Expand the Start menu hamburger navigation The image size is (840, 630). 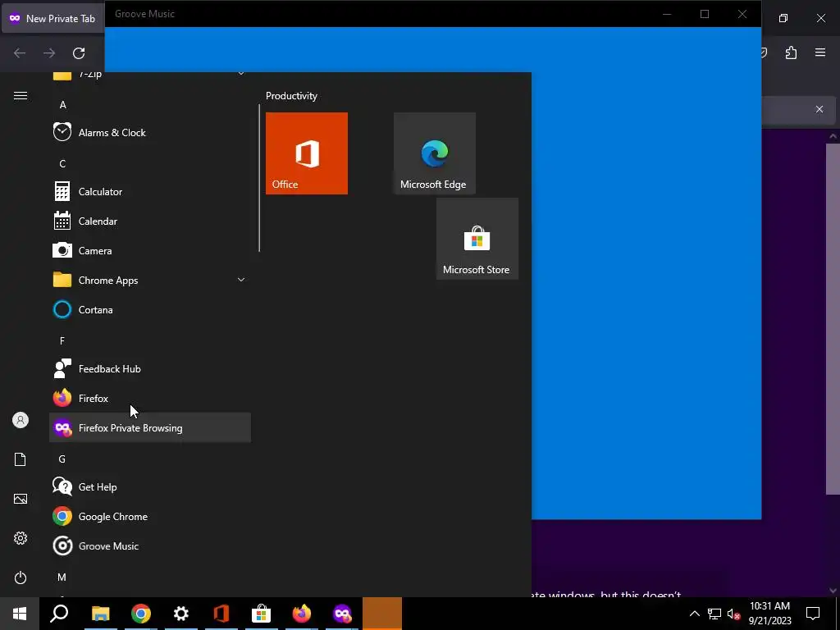21,95
